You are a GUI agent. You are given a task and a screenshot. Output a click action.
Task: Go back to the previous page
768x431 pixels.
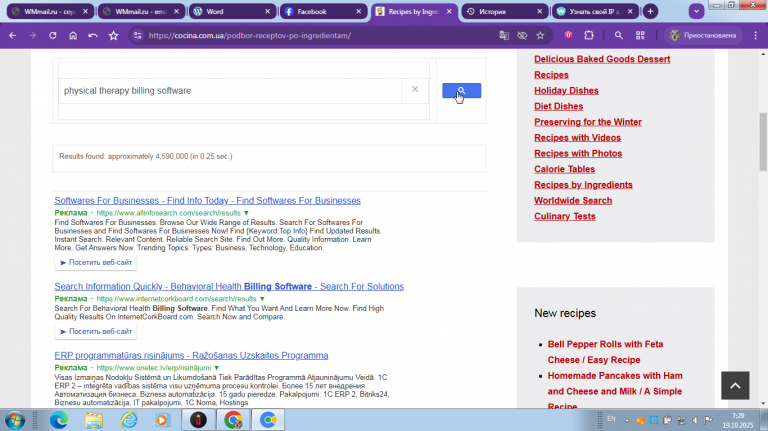(x=13, y=35)
